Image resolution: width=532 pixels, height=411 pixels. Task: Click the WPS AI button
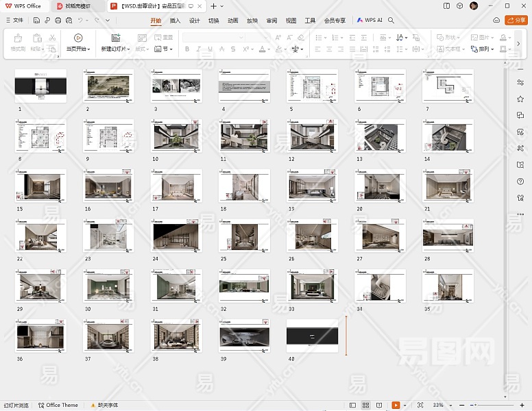370,21
